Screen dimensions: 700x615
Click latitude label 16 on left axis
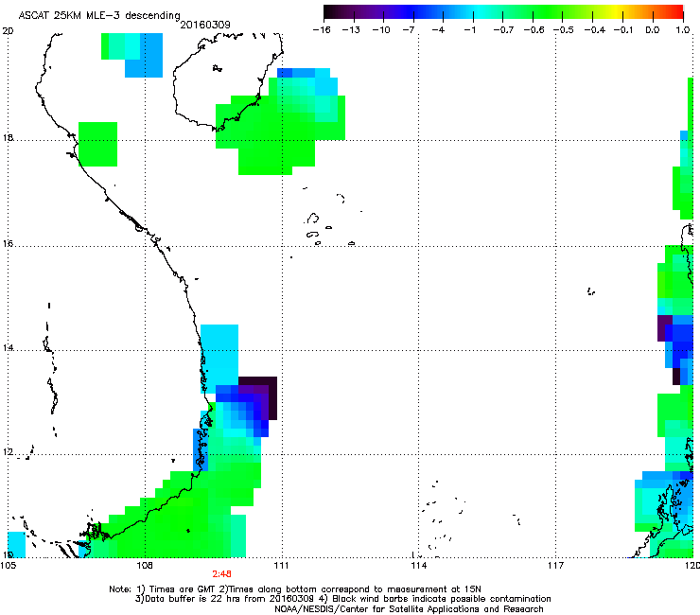pyautogui.click(x=8, y=244)
